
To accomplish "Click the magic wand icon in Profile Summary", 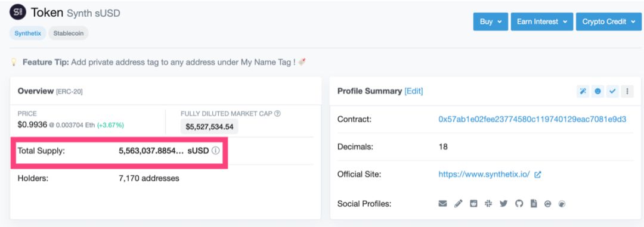I will point(583,92).
